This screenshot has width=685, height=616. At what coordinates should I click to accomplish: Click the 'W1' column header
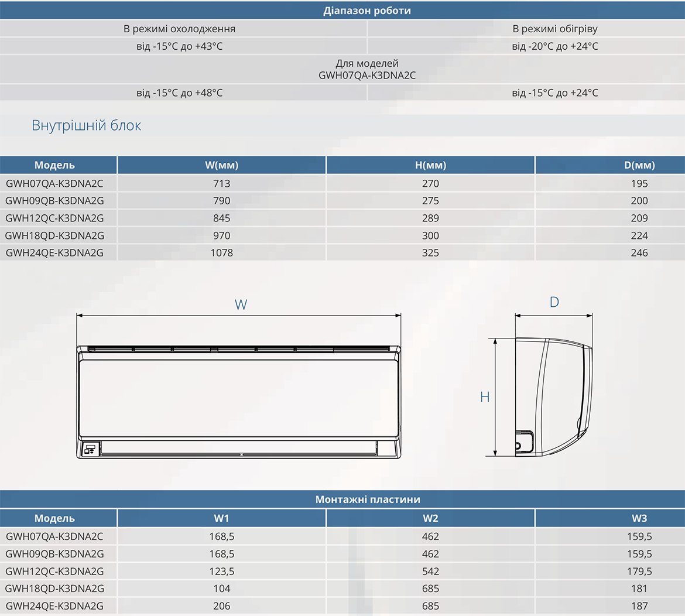(221, 518)
